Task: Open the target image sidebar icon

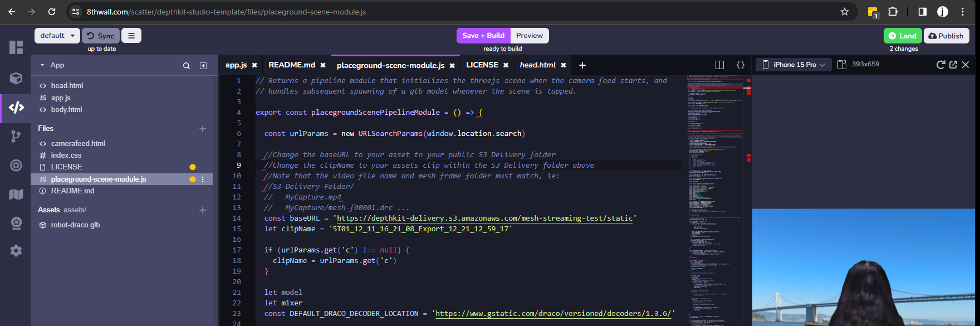Action: pos(16,166)
